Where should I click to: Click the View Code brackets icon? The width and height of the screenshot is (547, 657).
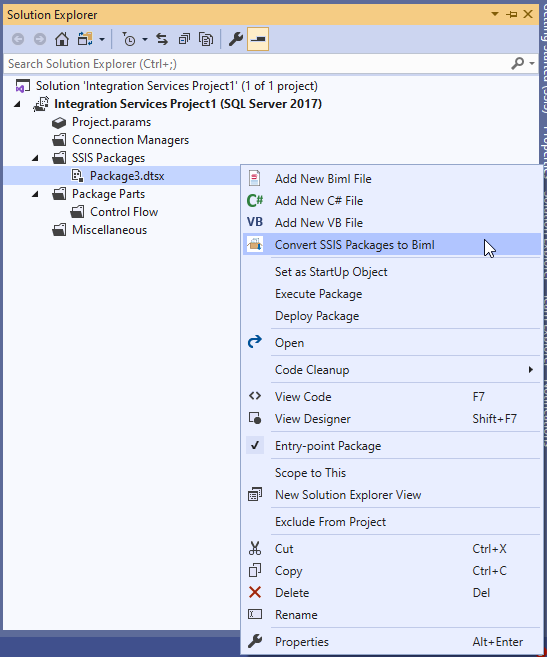[x=255, y=396]
